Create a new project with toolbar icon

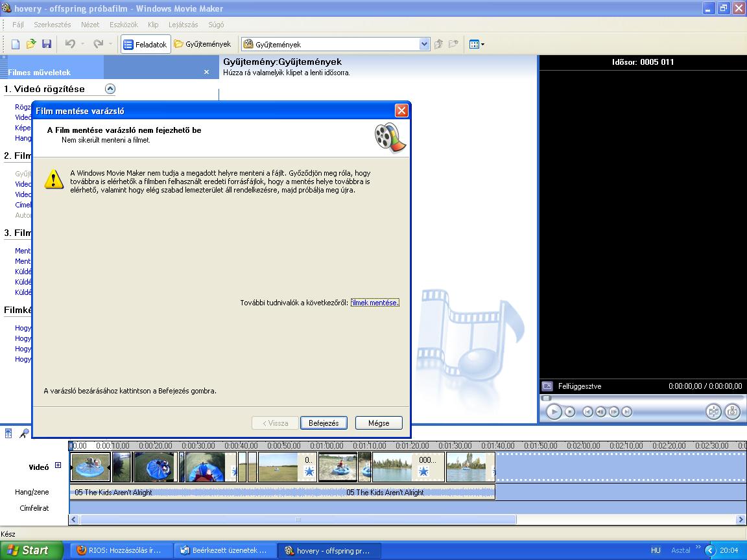click(x=16, y=44)
